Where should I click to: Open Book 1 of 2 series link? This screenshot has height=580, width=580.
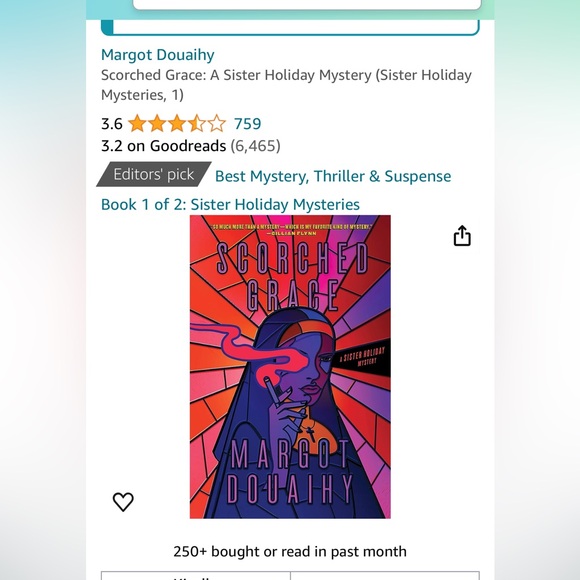pos(230,204)
